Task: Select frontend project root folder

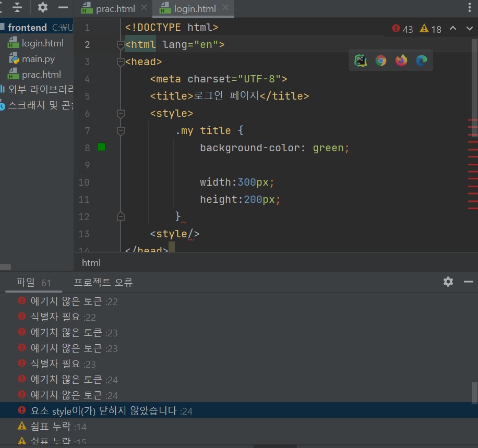Action: 37,28
